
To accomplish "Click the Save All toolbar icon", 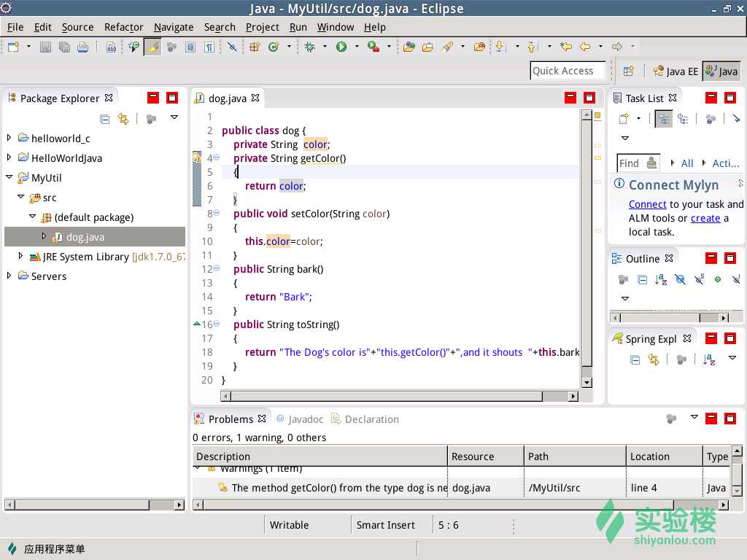I will pos(64,47).
